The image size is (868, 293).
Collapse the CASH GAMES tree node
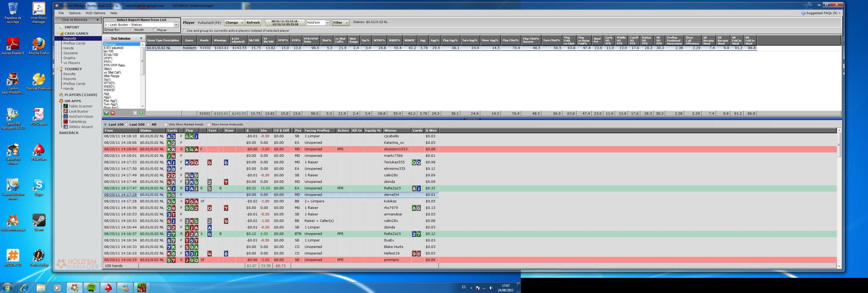pos(57,33)
